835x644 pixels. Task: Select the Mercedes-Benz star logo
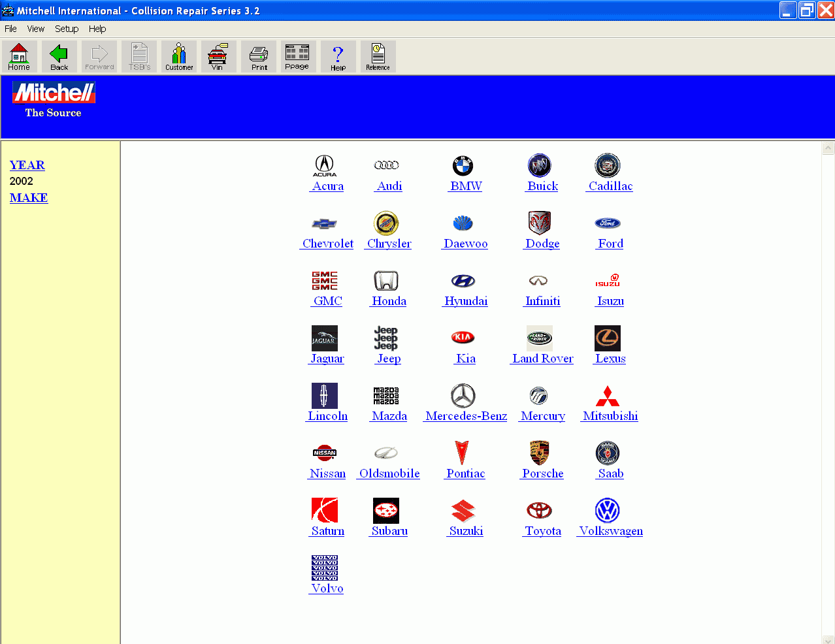463,396
